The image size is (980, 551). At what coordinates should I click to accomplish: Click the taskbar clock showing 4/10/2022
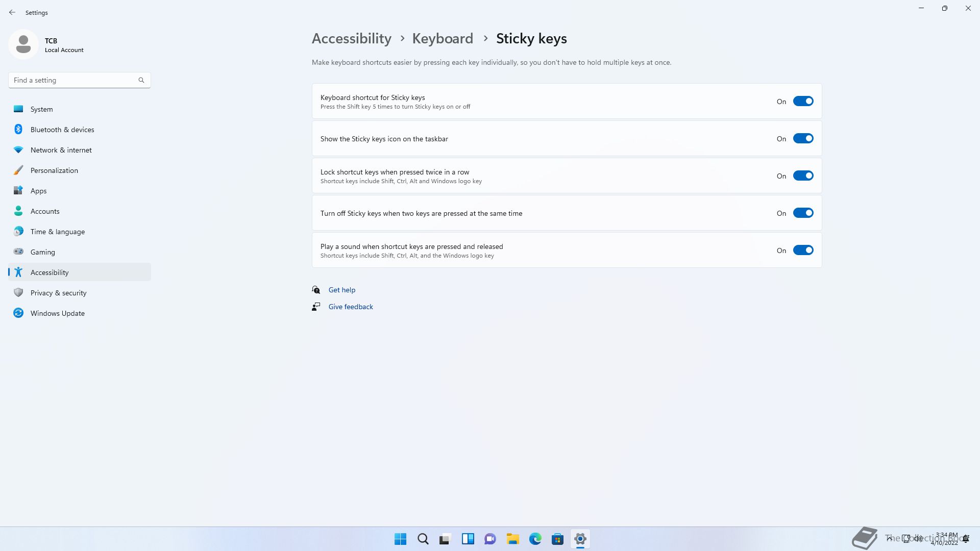[x=944, y=539]
